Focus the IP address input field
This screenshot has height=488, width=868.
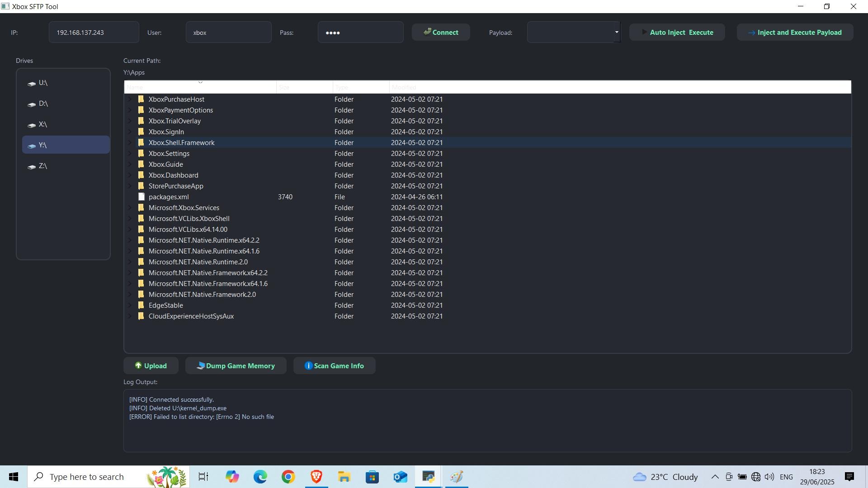(94, 33)
